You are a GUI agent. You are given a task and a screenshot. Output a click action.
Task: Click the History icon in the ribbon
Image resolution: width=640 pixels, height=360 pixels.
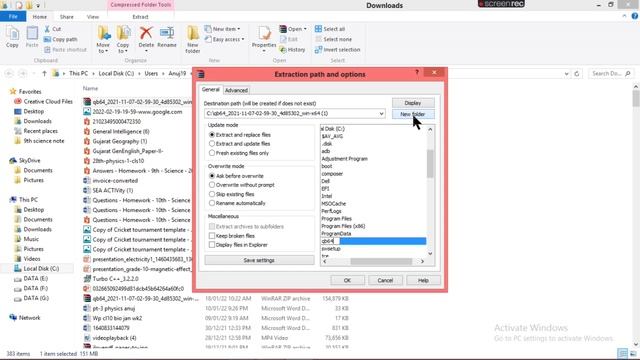point(283,49)
